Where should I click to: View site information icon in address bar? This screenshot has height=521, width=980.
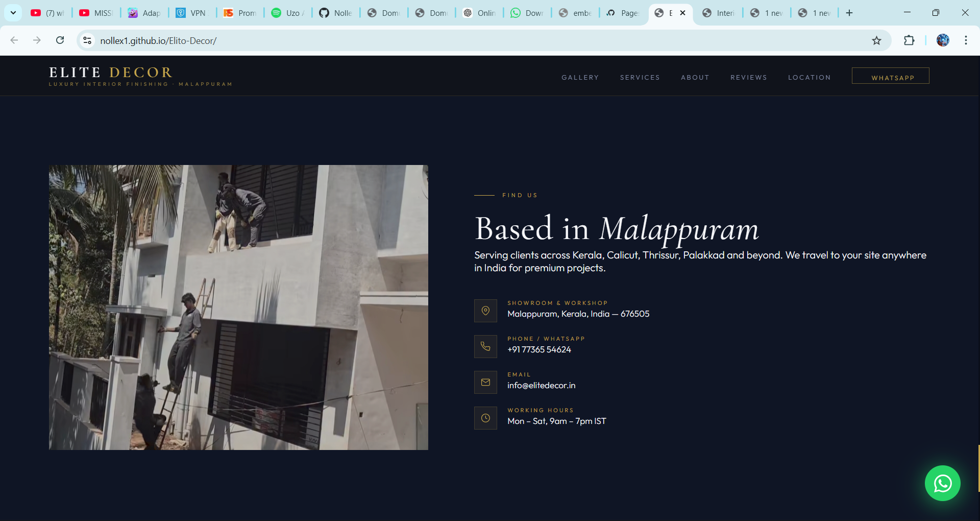click(88, 41)
